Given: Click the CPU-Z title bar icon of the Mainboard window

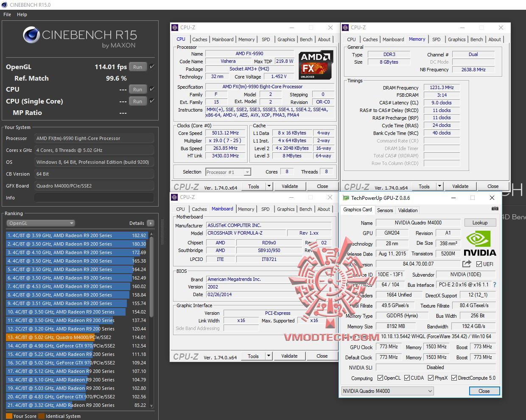Looking at the screenshot, I should coord(174,197).
